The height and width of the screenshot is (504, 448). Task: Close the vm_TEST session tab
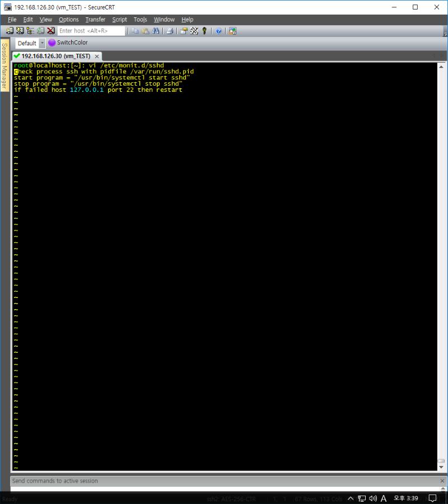[97, 57]
